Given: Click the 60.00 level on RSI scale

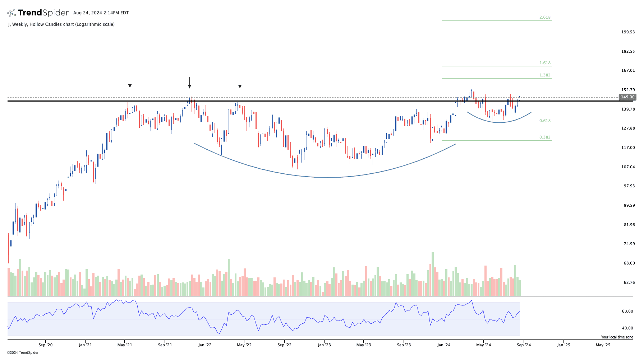Looking at the screenshot, I should 627,311.
